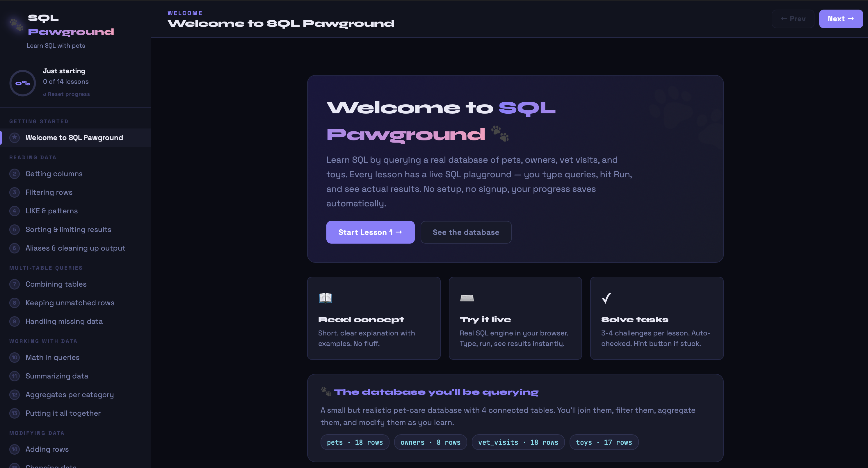The height and width of the screenshot is (468, 868).
Task: Open lesson 7 Combining tables
Action: click(75, 284)
